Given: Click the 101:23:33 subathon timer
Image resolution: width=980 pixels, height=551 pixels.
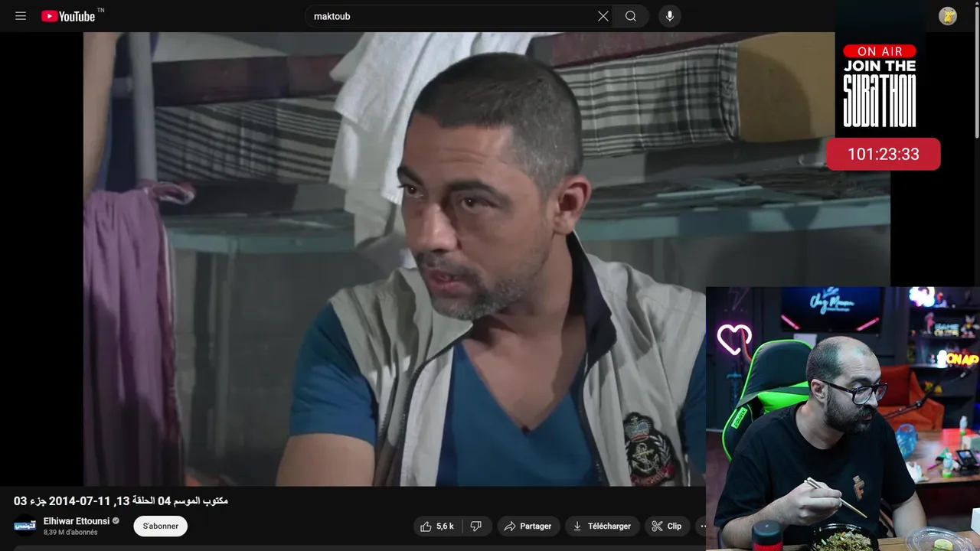Looking at the screenshot, I should (884, 155).
